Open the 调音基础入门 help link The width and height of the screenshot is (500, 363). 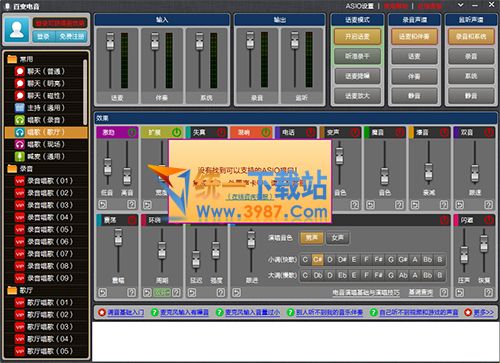125,313
